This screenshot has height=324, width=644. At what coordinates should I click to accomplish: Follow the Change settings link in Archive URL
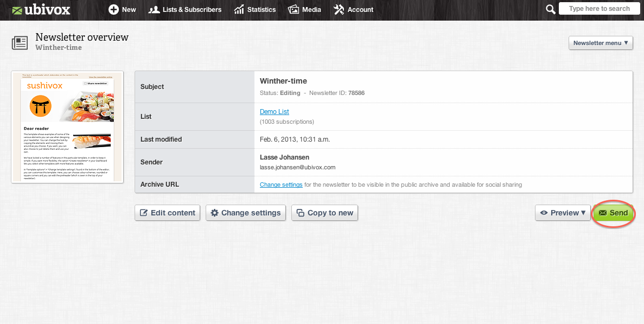coord(282,185)
